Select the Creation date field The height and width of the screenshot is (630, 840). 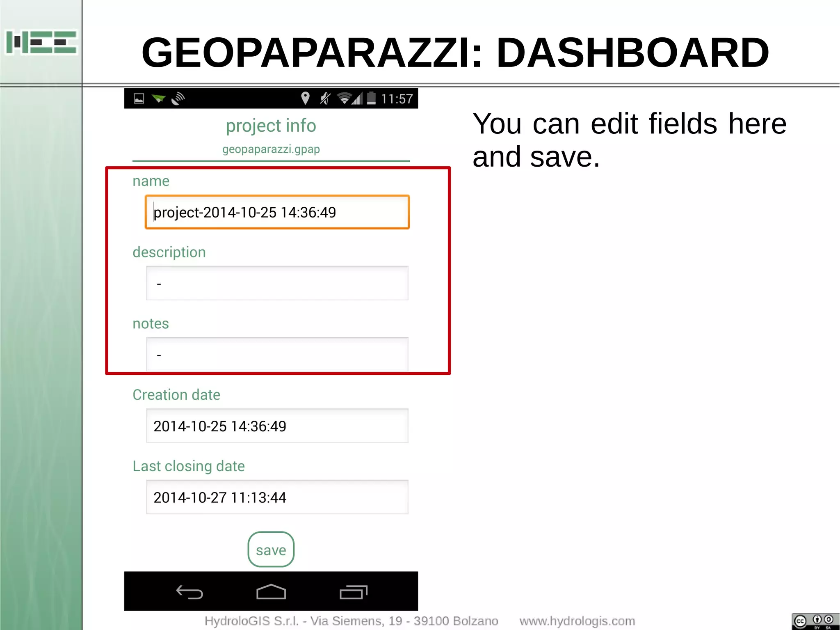[x=277, y=426]
